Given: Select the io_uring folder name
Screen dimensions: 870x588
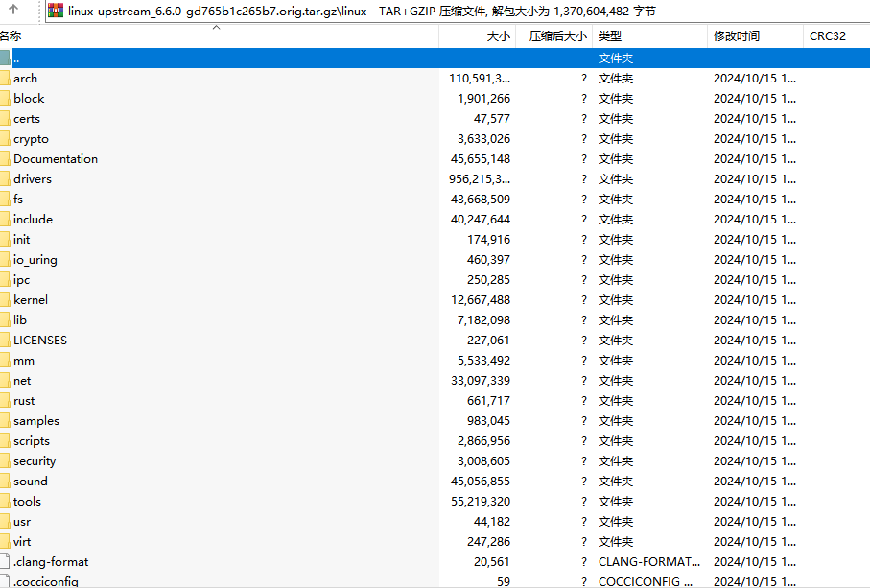Looking at the screenshot, I should [x=35, y=260].
